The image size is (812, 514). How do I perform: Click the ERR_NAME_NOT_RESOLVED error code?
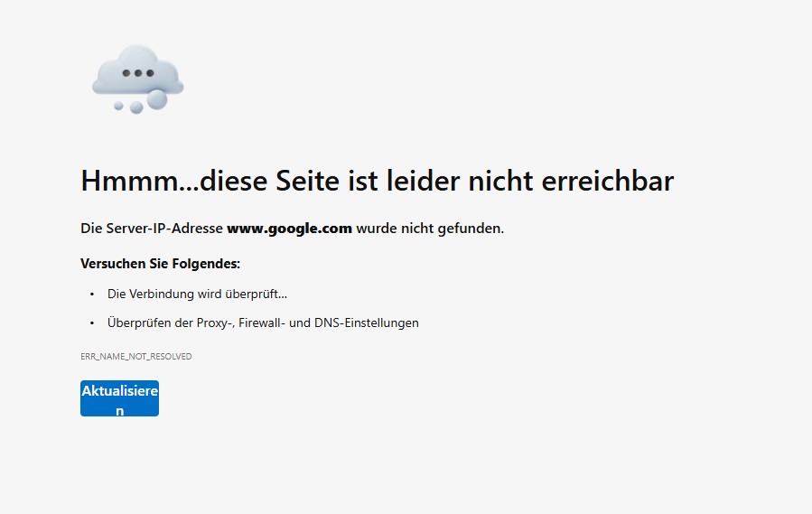[x=135, y=357]
